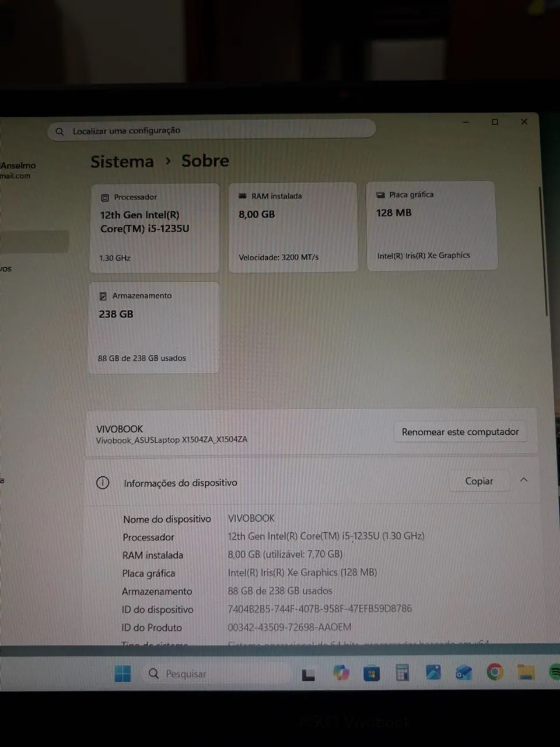Image resolution: width=560 pixels, height=747 pixels.
Task: Focus the 'Localizar uma configuração' search field
Action: pyautogui.click(x=211, y=130)
